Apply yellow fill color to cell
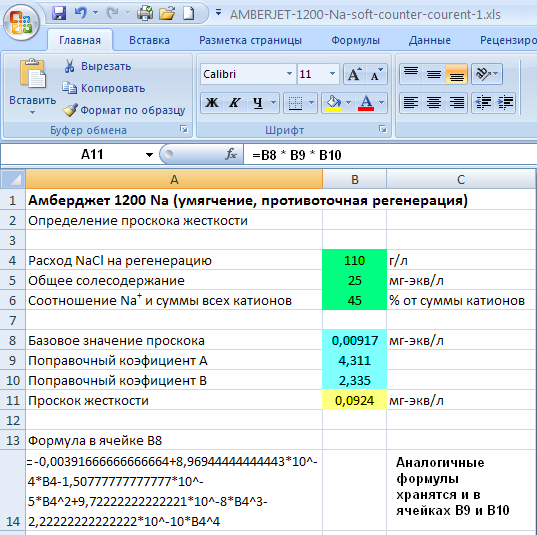The width and height of the screenshot is (537, 535). 334,103
